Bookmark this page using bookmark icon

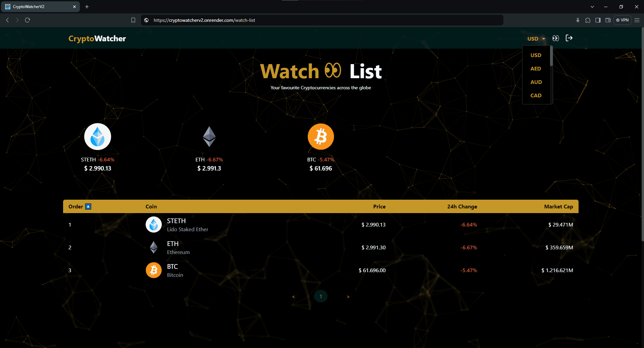(133, 20)
